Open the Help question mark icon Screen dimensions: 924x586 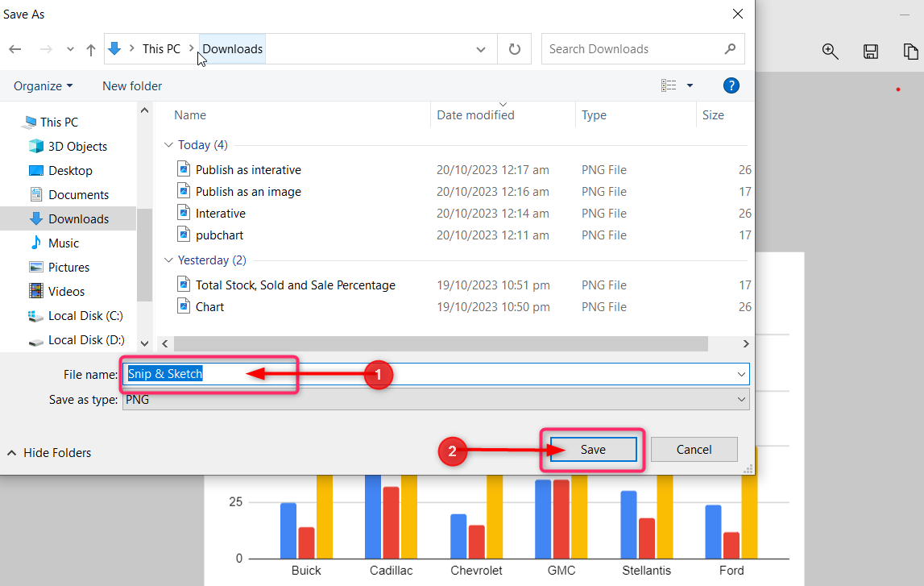tap(731, 85)
